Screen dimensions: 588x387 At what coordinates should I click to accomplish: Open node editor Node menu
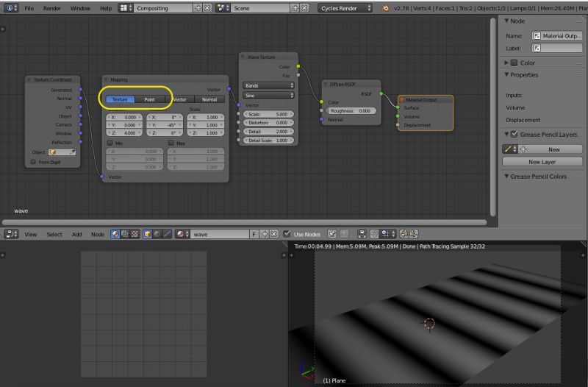(x=98, y=234)
